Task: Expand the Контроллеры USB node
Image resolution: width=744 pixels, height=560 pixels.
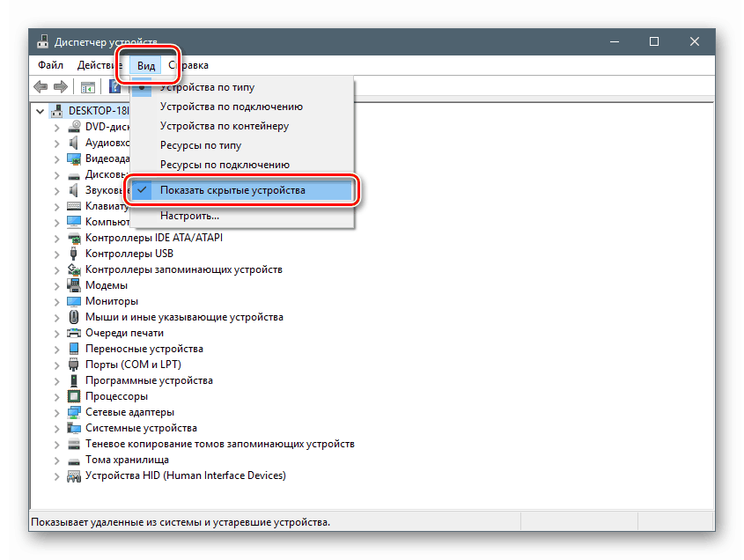Action: 57,254
